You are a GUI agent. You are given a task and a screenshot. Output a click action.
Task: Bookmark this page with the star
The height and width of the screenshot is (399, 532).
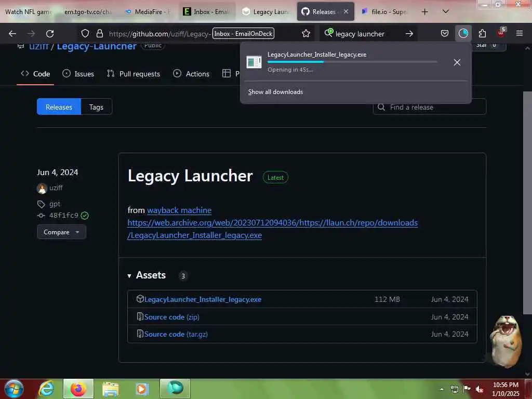pos(306,33)
